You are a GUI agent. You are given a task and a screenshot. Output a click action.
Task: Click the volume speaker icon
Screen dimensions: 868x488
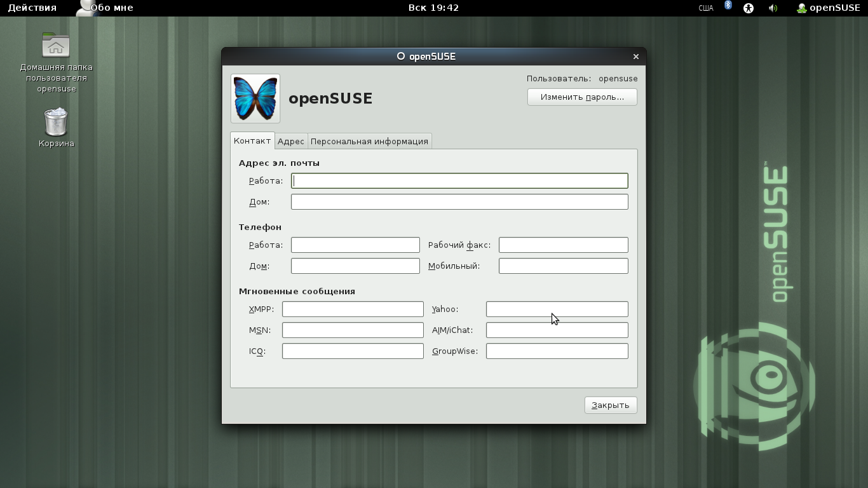click(773, 8)
